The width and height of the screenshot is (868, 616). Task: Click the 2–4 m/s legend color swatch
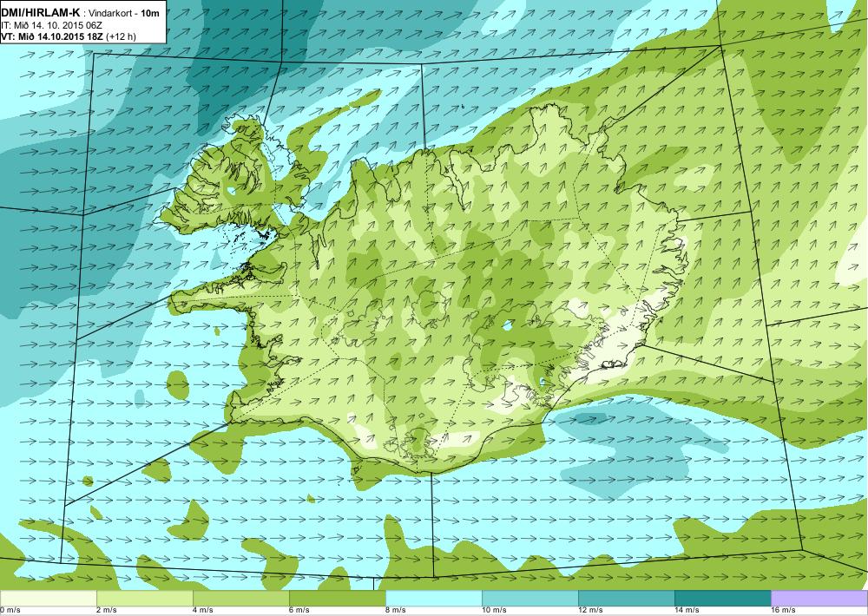144,599
